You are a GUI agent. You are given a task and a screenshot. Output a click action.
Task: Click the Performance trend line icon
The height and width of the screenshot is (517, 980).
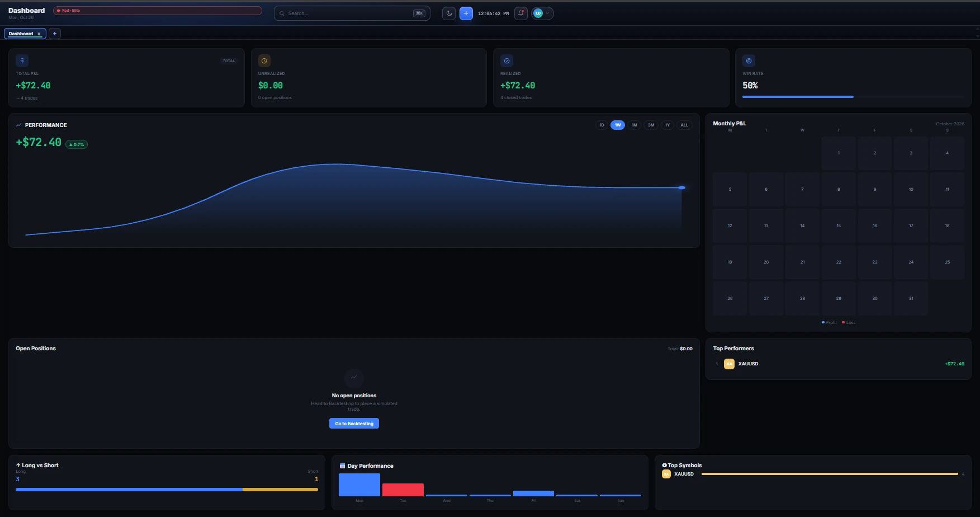click(19, 125)
